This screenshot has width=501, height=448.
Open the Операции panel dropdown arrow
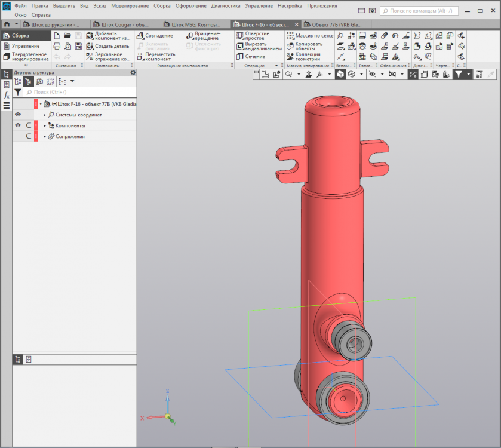click(x=276, y=66)
